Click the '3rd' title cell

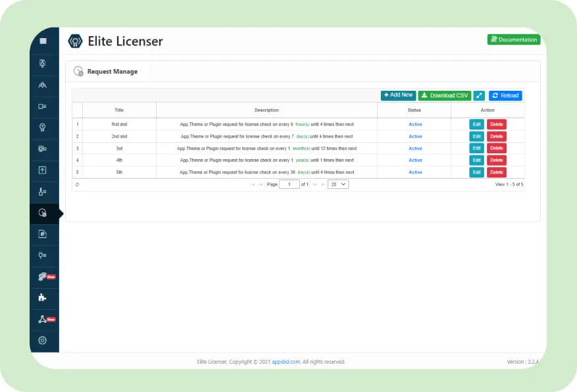pyautogui.click(x=119, y=149)
